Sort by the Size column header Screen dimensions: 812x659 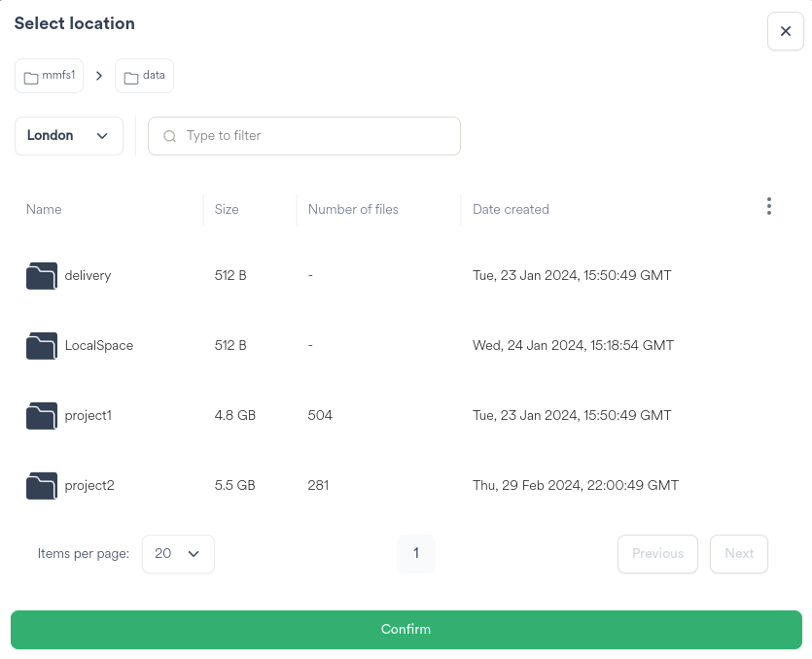(227, 209)
